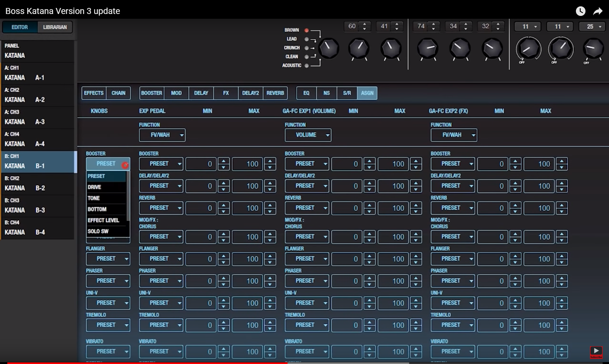Image resolution: width=609 pixels, height=364 pixels.
Task: Open the ASGN assign button
Action: point(367,93)
